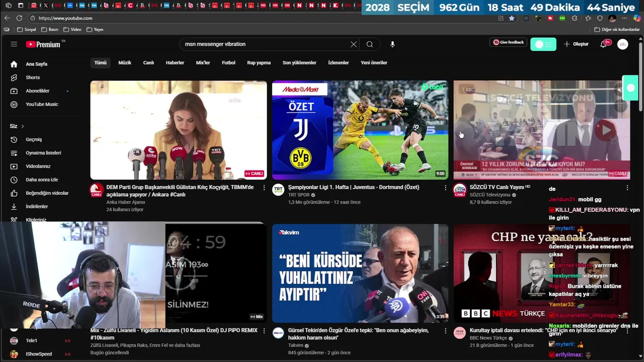
Task: Click the Juventus - Dortmund video title
Action: tap(354, 187)
